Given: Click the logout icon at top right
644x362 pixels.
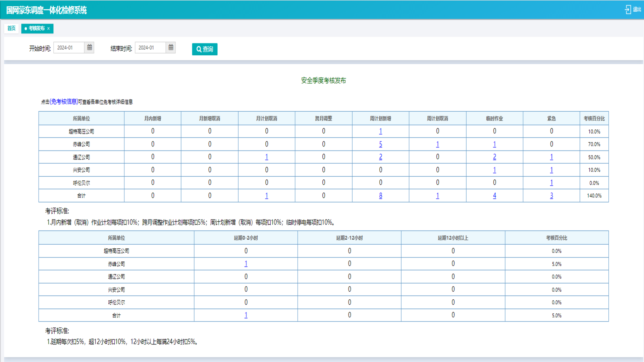Looking at the screenshot, I should [x=628, y=10].
